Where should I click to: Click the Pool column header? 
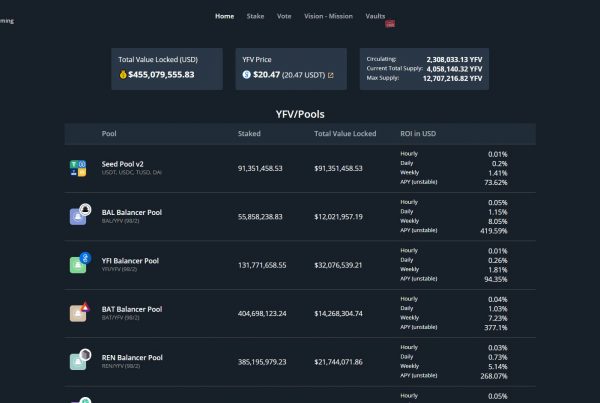pos(109,134)
